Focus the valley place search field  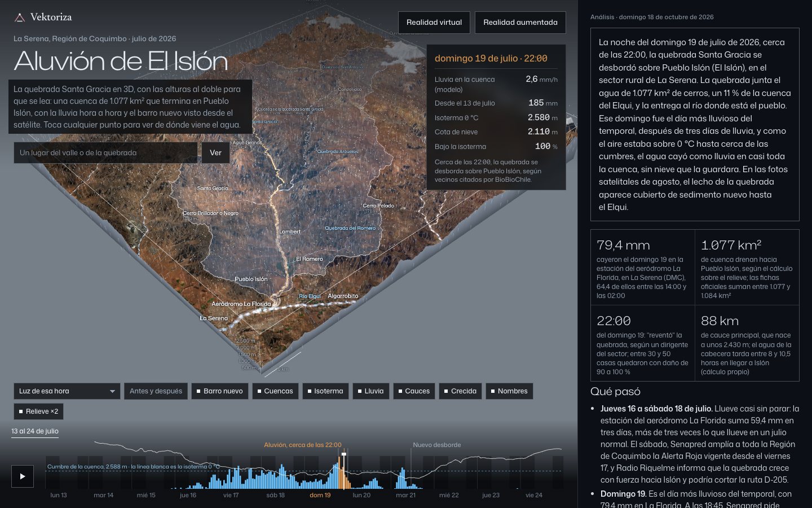[106, 153]
